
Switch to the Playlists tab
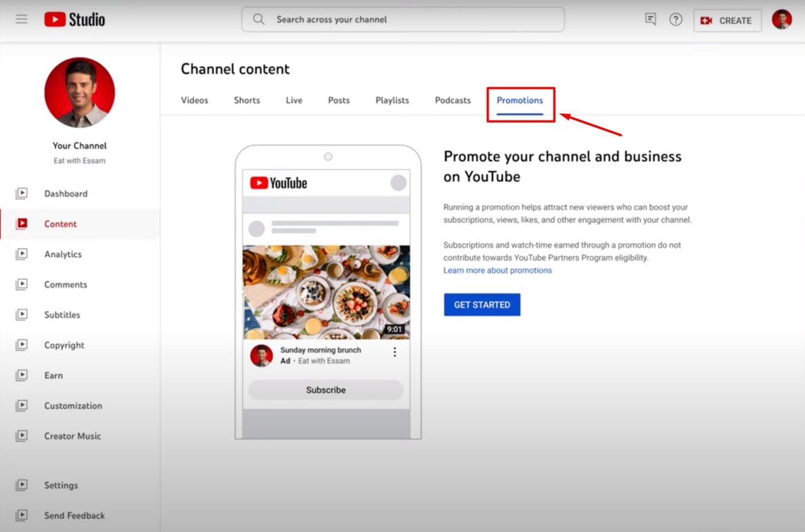(x=391, y=100)
